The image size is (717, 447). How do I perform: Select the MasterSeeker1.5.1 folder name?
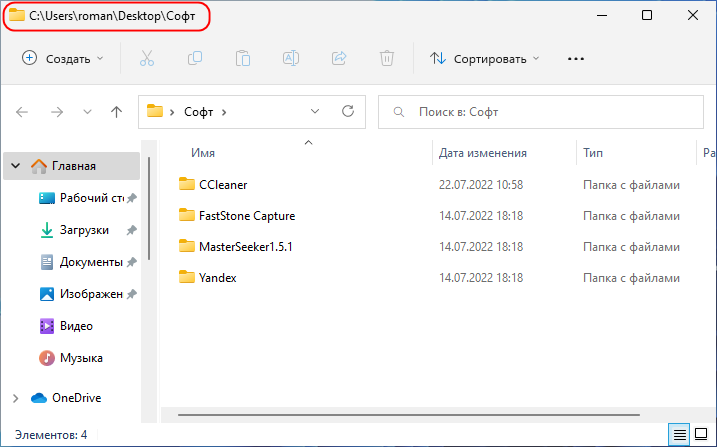[246, 247]
